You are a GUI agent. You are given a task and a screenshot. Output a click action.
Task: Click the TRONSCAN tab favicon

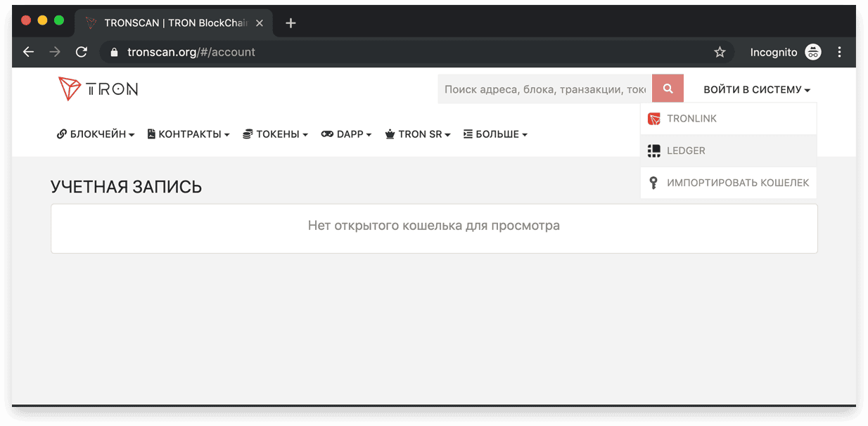click(91, 23)
